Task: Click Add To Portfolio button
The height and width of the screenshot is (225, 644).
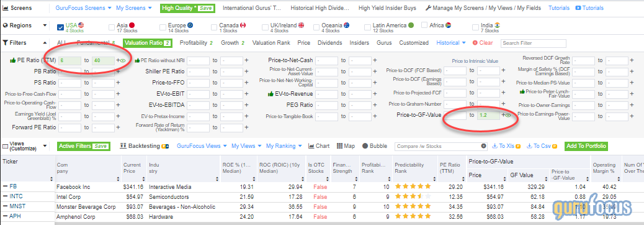Action: 586,146
